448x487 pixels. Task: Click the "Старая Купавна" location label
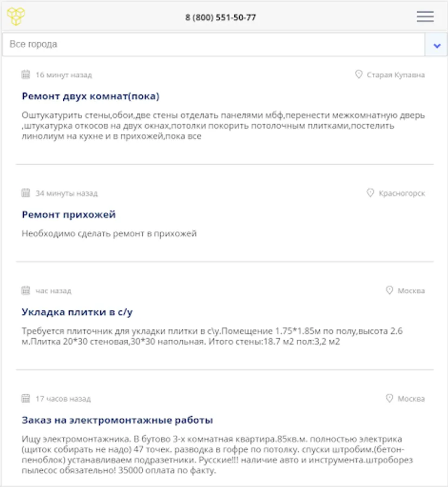click(x=396, y=75)
